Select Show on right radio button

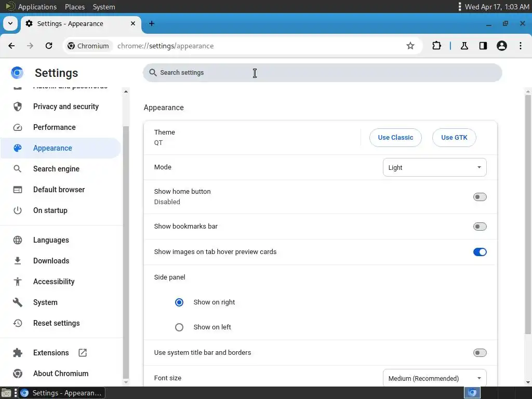pos(179,302)
